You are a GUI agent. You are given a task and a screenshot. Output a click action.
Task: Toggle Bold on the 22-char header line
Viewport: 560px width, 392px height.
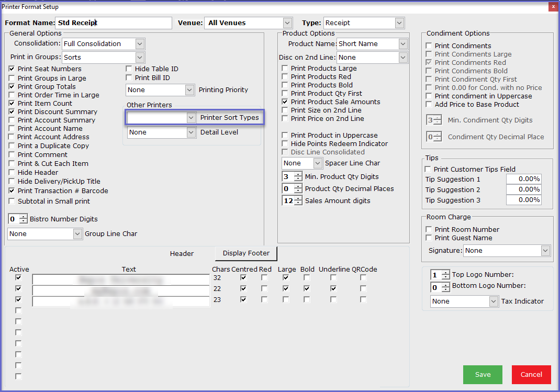[307, 288]
